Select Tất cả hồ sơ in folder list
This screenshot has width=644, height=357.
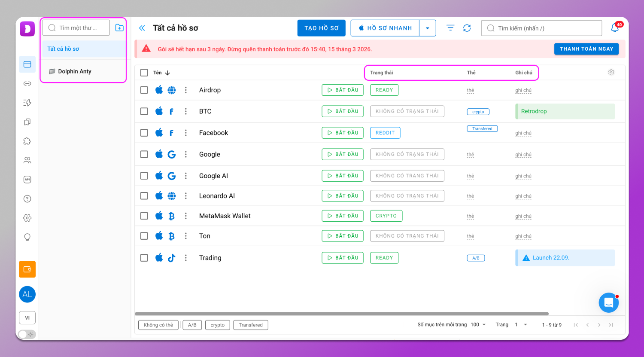pyautogui.click(x=63, y=49)
